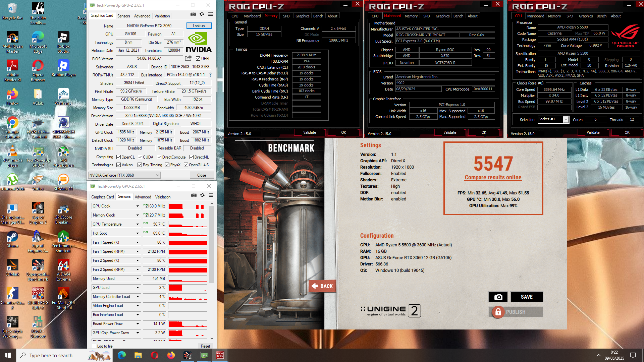
Task: Click the taskbar search box
Action: tap(64, 355)
